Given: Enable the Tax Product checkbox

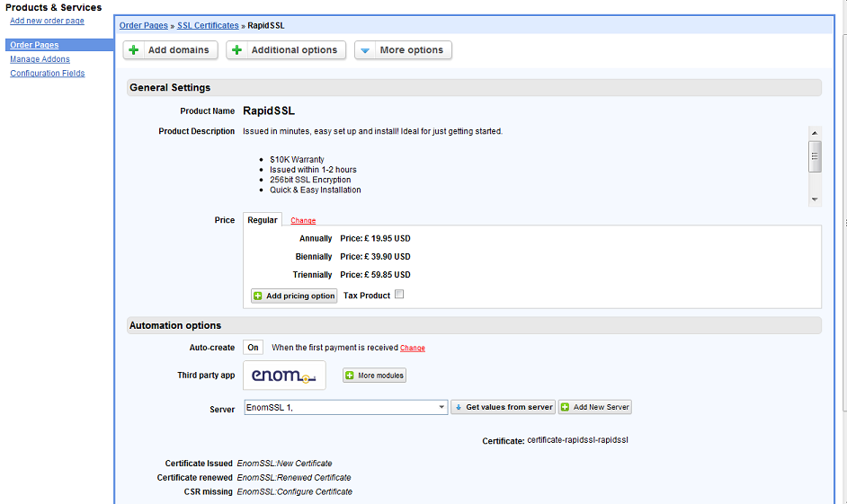Looking at the screenshot, I should [399, 294].
